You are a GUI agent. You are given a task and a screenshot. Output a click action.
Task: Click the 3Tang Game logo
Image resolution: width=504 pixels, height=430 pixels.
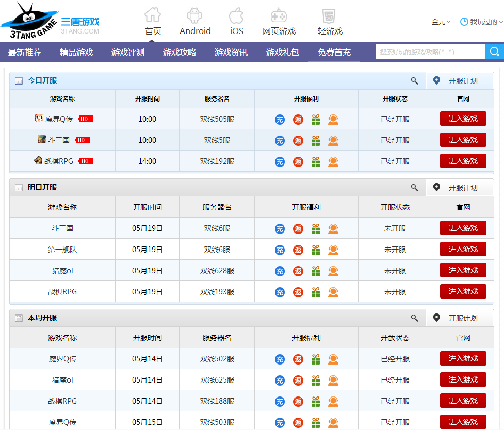(50, 21)
